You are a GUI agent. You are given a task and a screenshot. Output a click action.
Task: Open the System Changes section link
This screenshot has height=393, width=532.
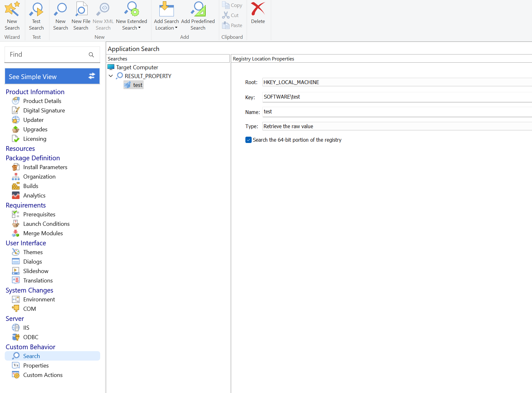coord(29,290)
